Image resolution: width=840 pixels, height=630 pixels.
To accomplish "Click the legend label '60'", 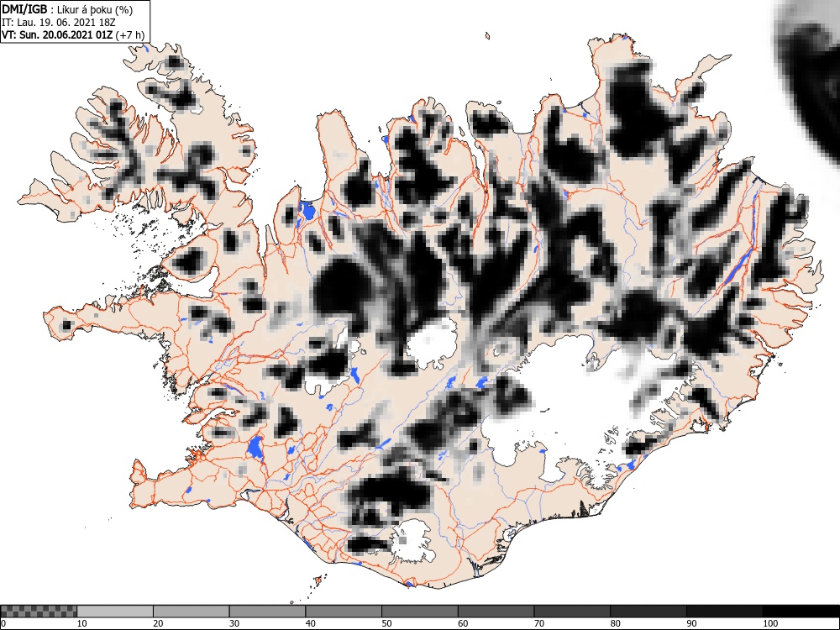I will pyautogui.click(x=463, y=623).
